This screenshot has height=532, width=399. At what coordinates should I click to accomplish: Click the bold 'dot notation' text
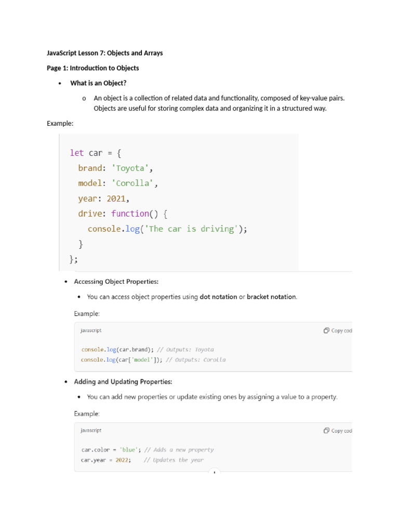(x=219, y=297)
